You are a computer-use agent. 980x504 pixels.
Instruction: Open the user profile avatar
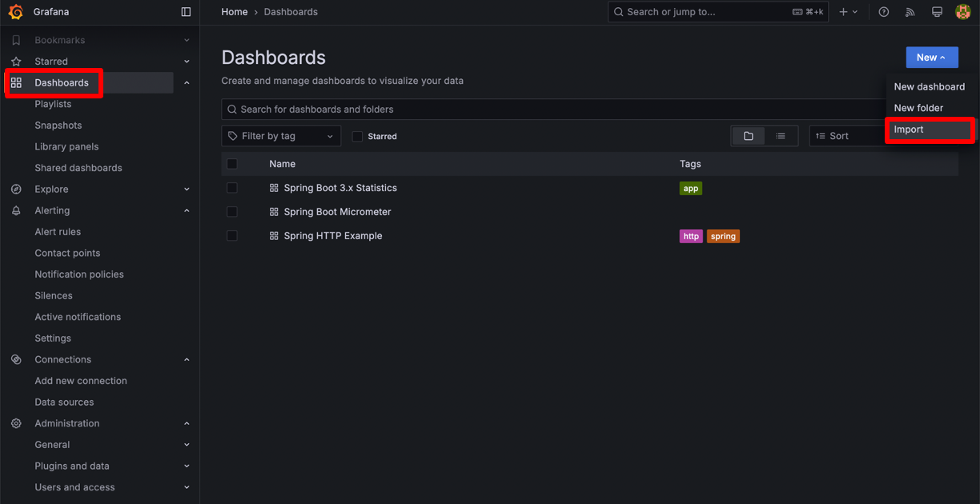tap(962, 12)
